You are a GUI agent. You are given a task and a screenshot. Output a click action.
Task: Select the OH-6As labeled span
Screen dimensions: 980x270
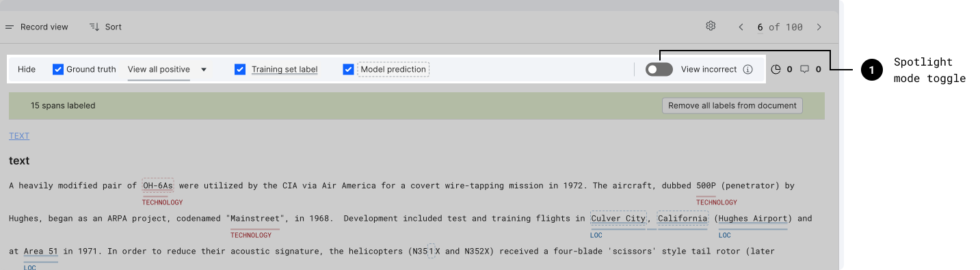158,185
